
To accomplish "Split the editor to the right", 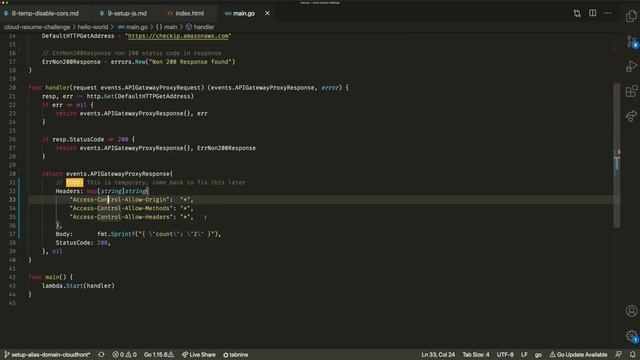I will 592,13.
